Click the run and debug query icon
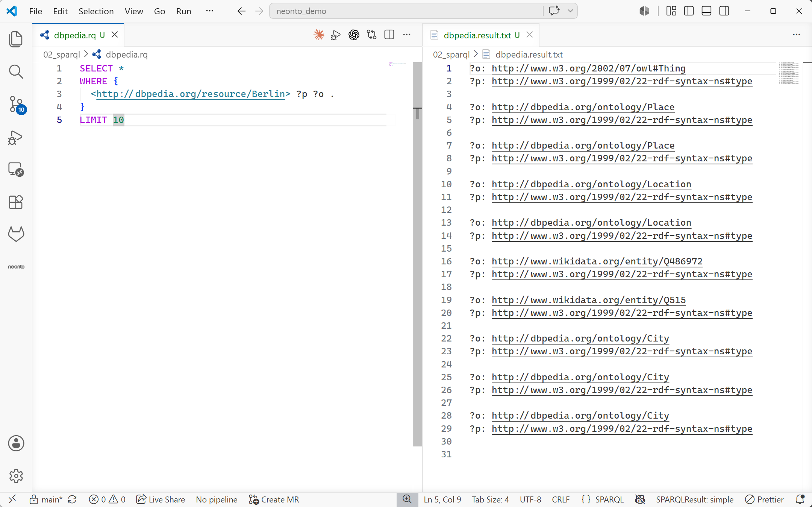The image size is (812, 507). tap(335, 35)
